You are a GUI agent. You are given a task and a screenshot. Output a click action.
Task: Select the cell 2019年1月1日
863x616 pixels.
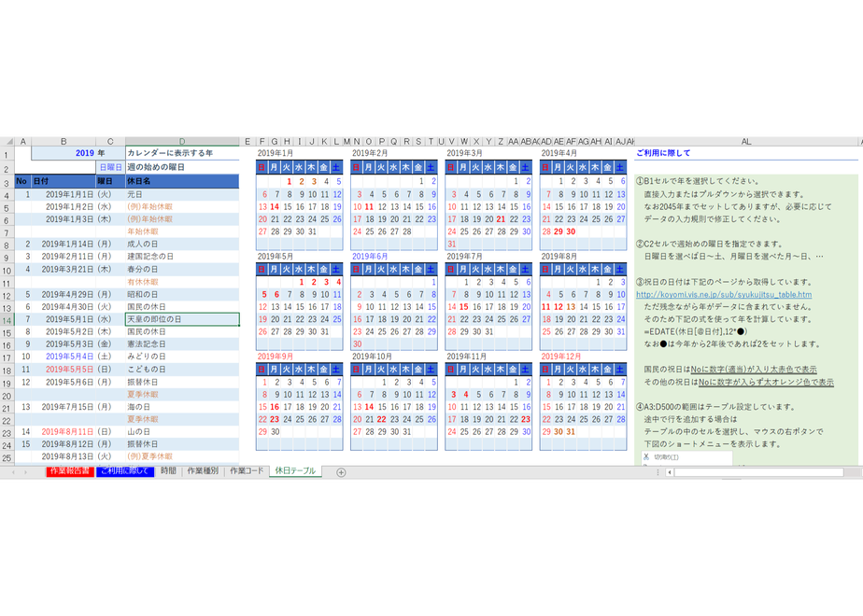pyautogui.click(x=64, y=195)
